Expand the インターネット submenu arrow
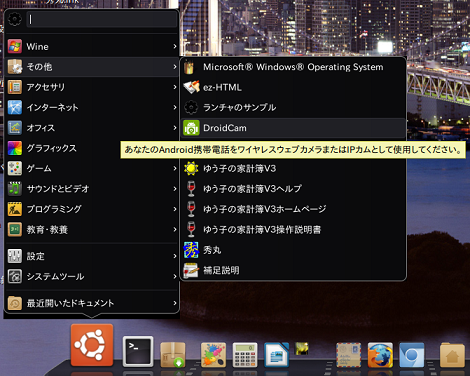 tap(175, 107)
